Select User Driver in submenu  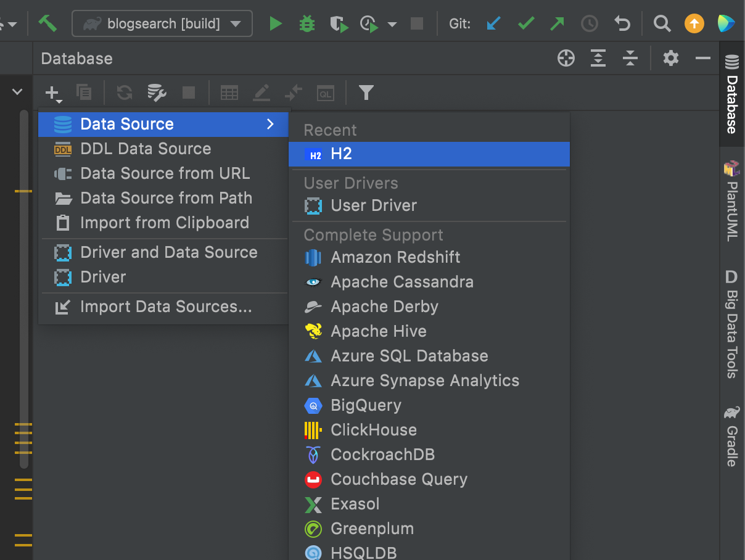pyautogui.click(x=429, y=205)
